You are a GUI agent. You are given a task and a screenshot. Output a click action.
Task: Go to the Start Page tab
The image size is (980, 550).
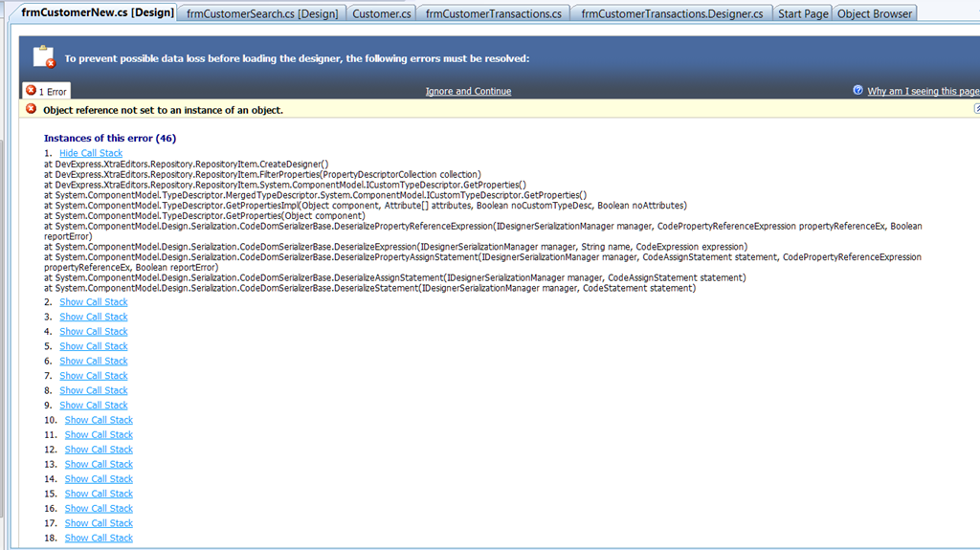[802, 13]
